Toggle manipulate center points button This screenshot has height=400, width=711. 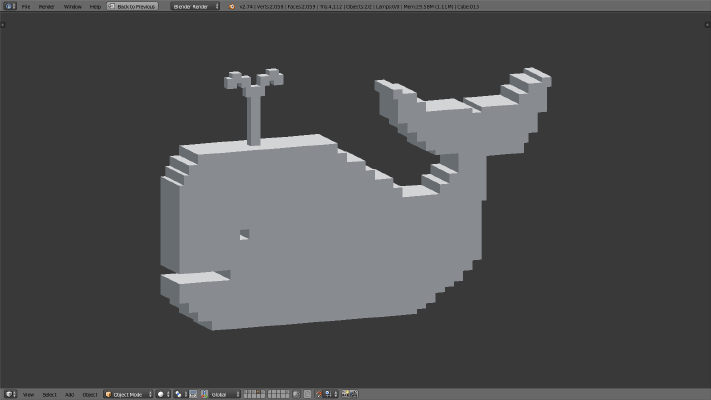[193, 395]
